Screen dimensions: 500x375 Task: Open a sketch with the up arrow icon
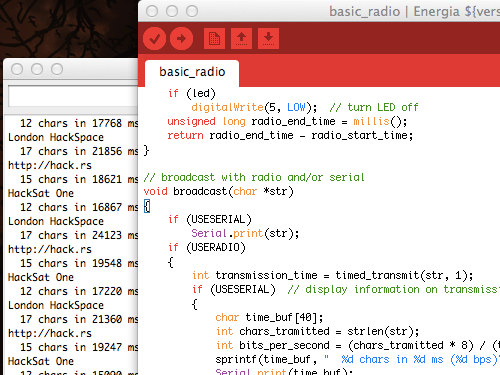pos(241,39)
